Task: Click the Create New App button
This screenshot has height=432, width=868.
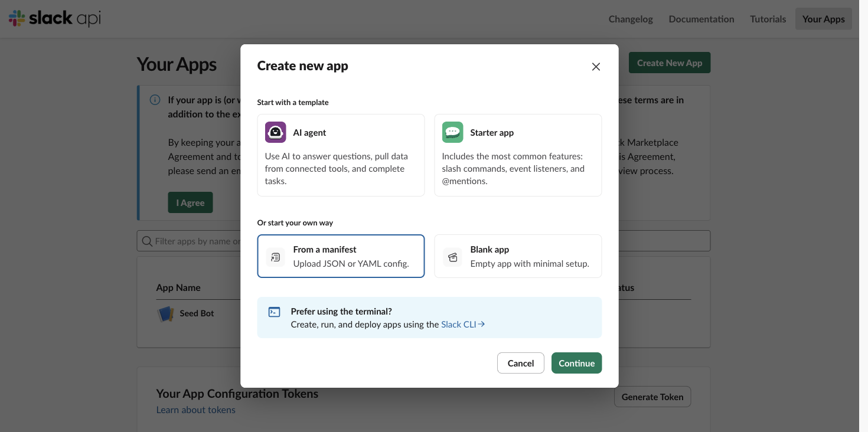Action: (x=670, y=63)
